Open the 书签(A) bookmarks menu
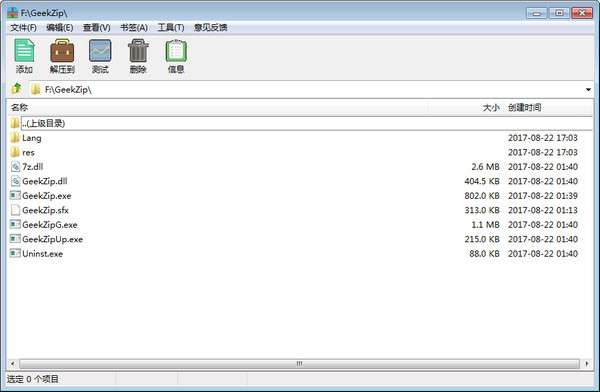 pyautogui.click(x=134, y=28)
